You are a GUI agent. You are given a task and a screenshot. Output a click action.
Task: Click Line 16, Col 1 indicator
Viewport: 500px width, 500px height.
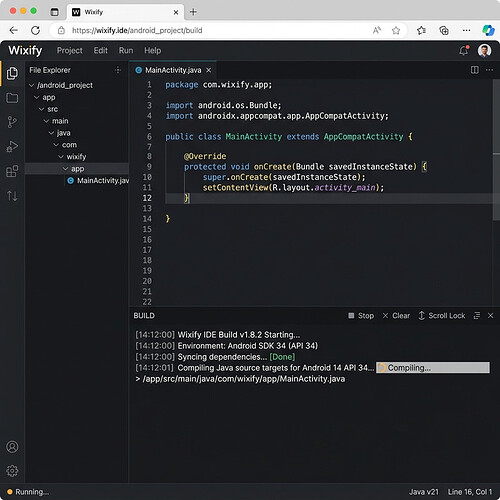(x=470, y=492)
